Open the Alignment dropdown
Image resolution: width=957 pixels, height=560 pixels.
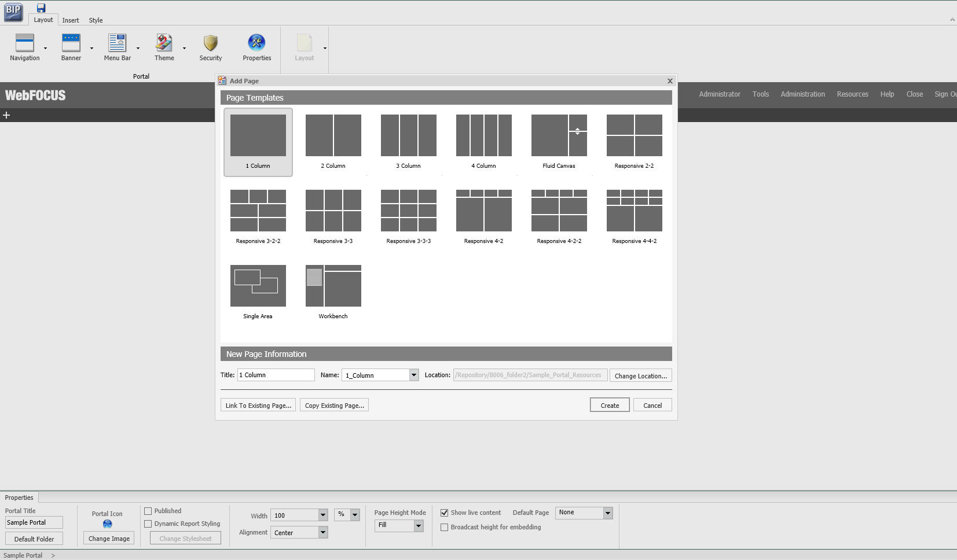tap(322, 532)
